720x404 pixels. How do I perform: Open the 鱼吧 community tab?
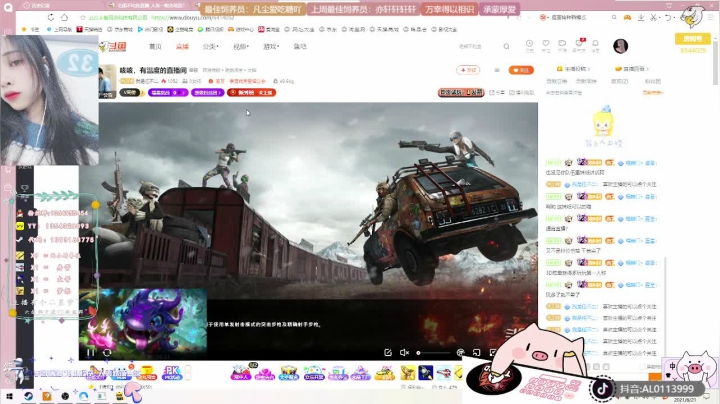click(300, 46)
